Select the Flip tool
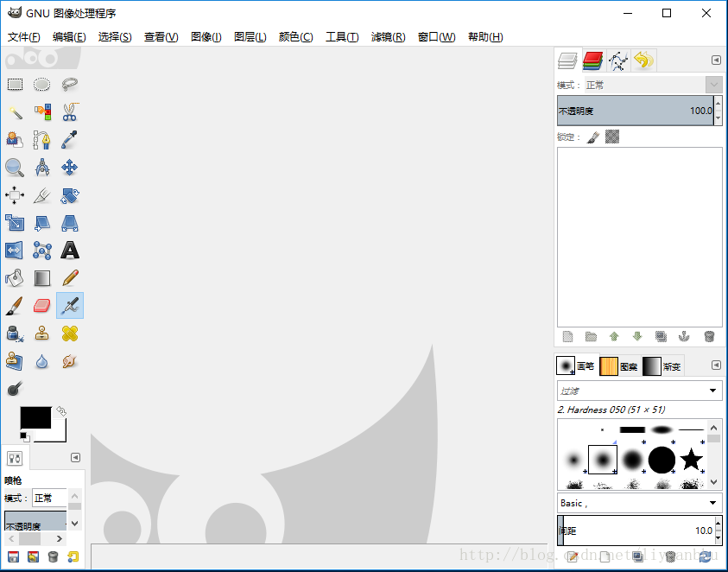The image size is (728, 572). point(15,251)
